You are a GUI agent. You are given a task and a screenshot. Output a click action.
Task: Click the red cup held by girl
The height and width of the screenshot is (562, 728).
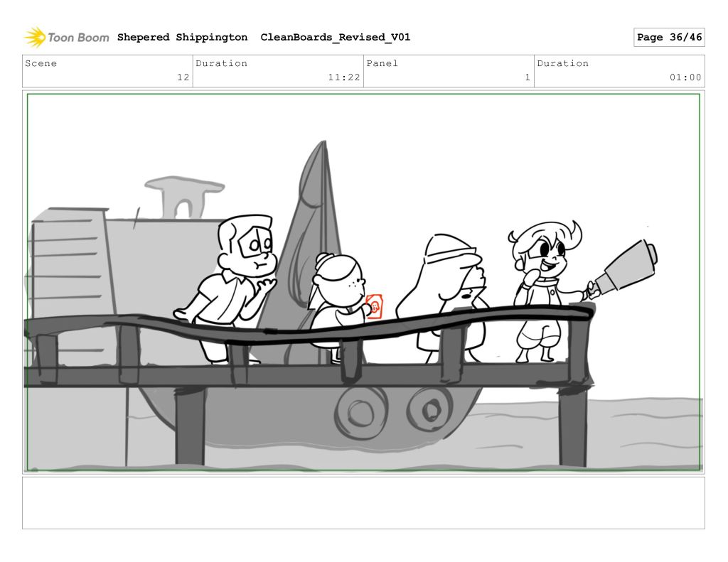click(375, 306)
